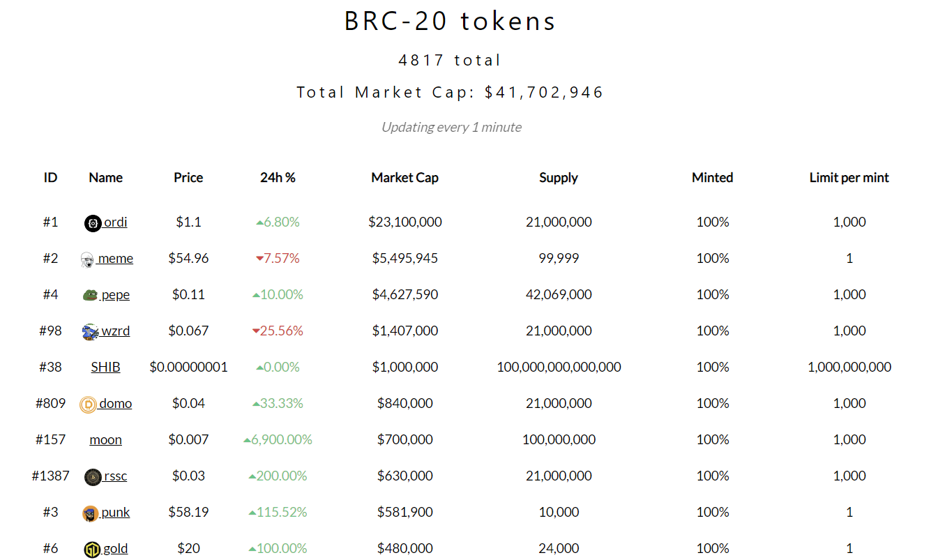
Task: Click the punk token avatar icon
Action: (90, 513)
